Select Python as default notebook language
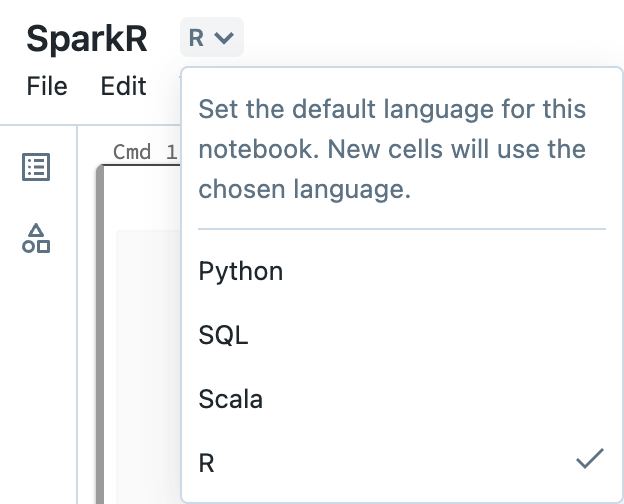Image resolution: width=624 pixels, height=504 pixels. tap(241, 271)
